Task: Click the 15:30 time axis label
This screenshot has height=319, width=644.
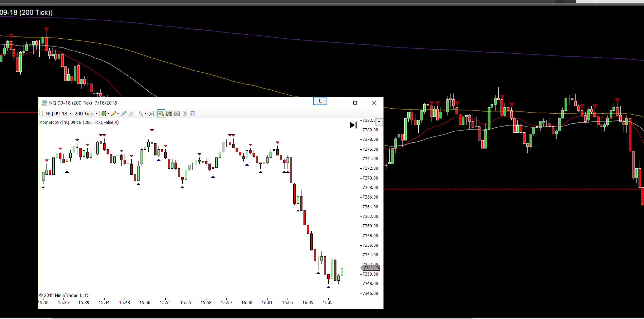Action: tap(43, 303)
